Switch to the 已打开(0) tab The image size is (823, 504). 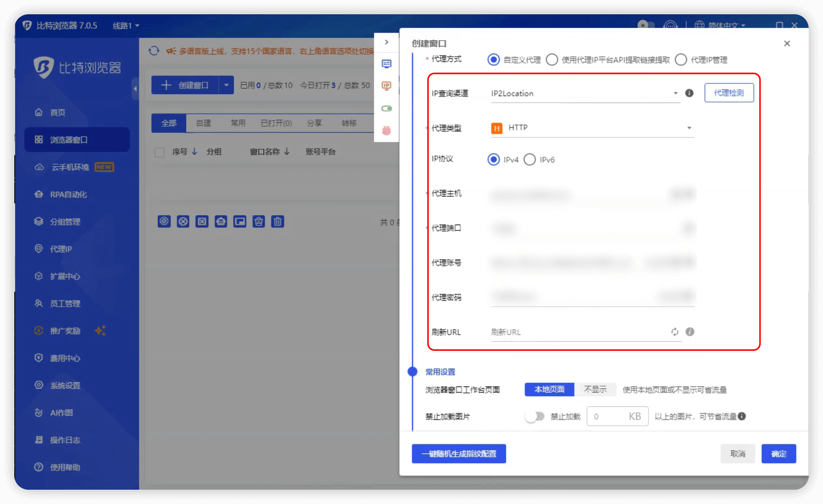tap(276, 123)
